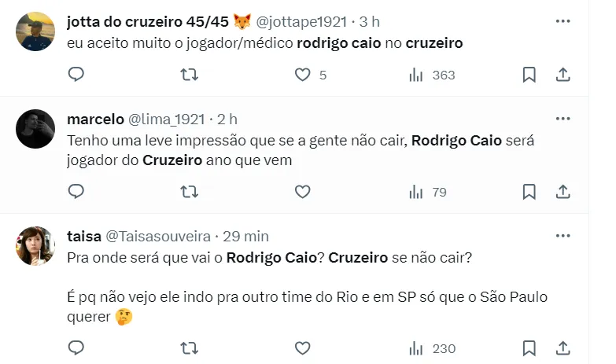This screenshot has height=364, width=616.
Task: Reply to marcelo's tweet
Action: (x=76, y=191)
